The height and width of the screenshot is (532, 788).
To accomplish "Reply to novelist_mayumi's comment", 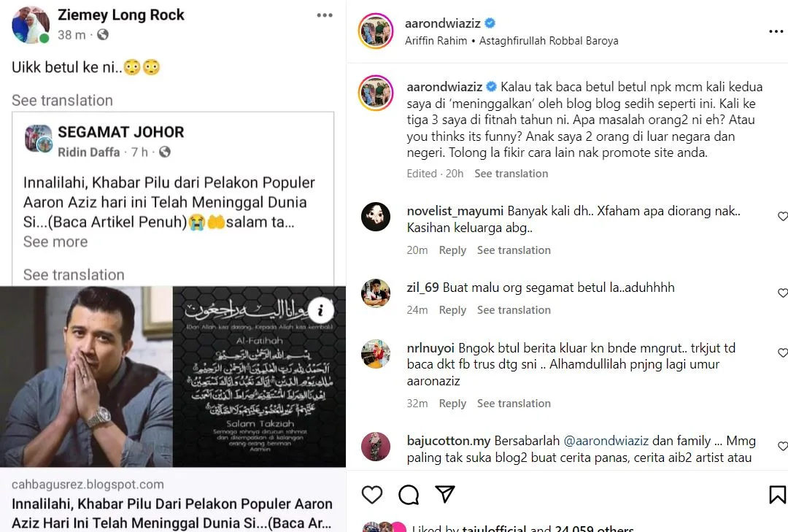I will pyautogui.click(x=452, y=250).
